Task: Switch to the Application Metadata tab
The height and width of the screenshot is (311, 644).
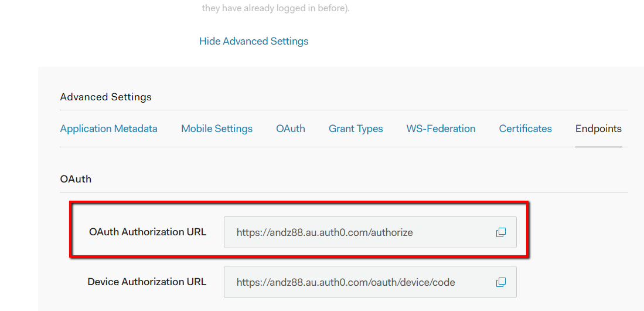Action: 108,129
